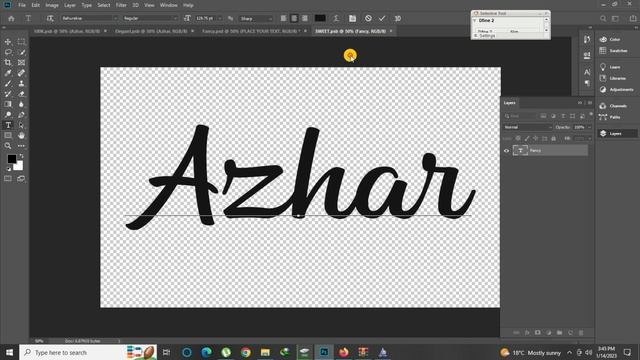Open the Edit Toolbar ellipsis menu
Viewport: 640px width, 360px height.
pyautogui.click(x=21, y=146)
